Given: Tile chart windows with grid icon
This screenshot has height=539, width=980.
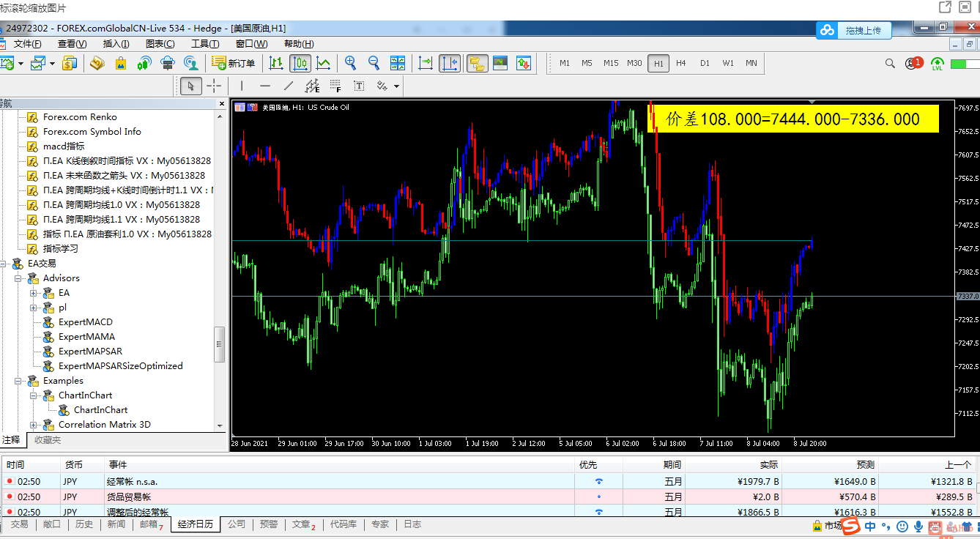Looking at the screenshot, I should point(398,63).
